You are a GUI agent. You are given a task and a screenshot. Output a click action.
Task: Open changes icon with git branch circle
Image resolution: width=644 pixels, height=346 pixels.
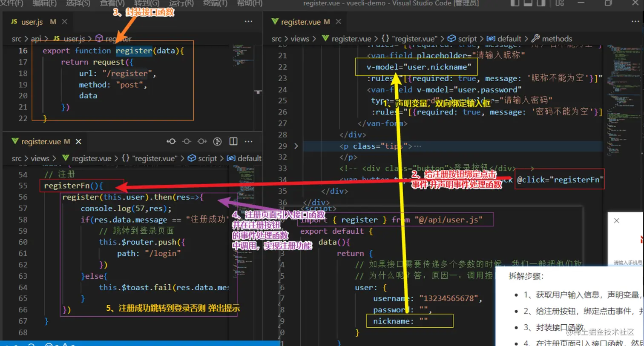click(x=217, y=141)
